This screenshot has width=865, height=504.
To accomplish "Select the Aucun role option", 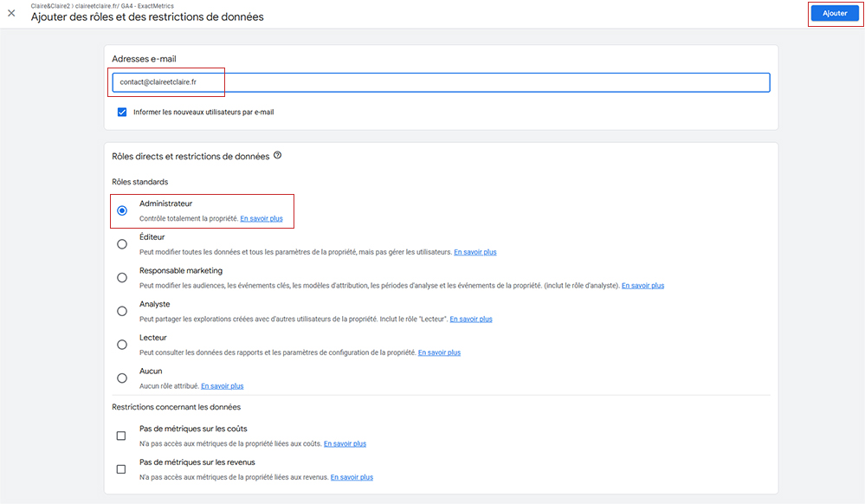I will [121, 378].
